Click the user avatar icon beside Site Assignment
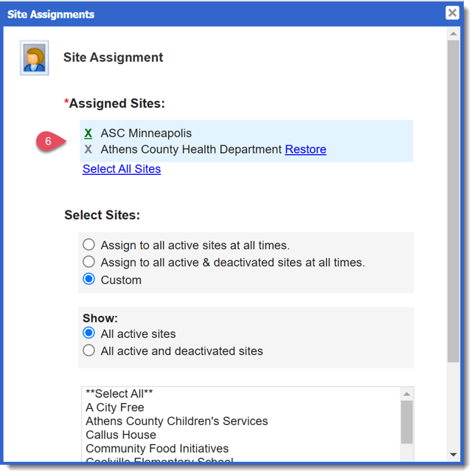475x476 pixels. pyautogui.click(x=34, y=58)
